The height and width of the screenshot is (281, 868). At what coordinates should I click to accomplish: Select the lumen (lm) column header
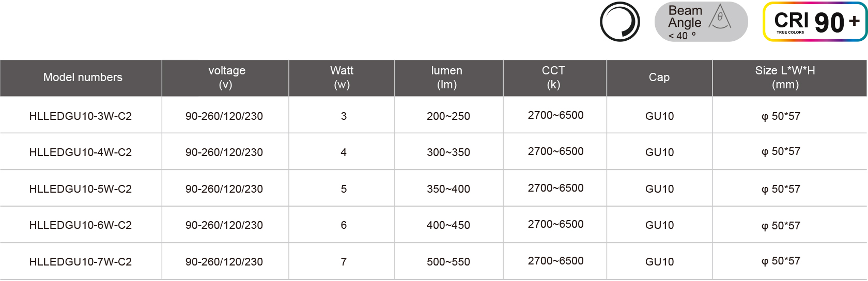tap(447, 77)
